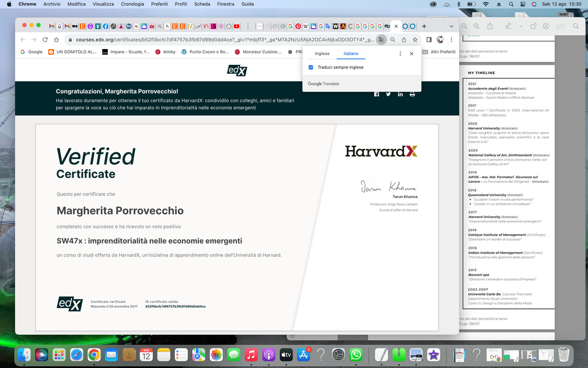Open 'Impara - Scuole, f...' bookmark
Viewport: 588px width, 368px height.
click(125, 52)
